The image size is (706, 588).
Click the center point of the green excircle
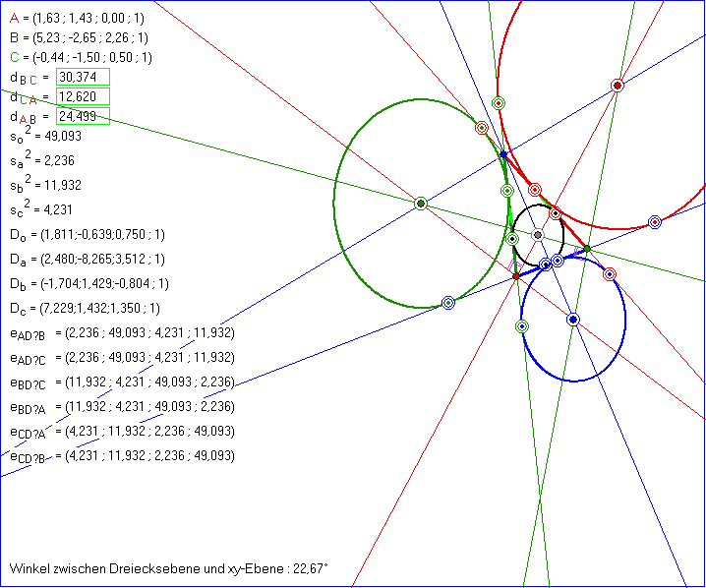click(421, 204)
